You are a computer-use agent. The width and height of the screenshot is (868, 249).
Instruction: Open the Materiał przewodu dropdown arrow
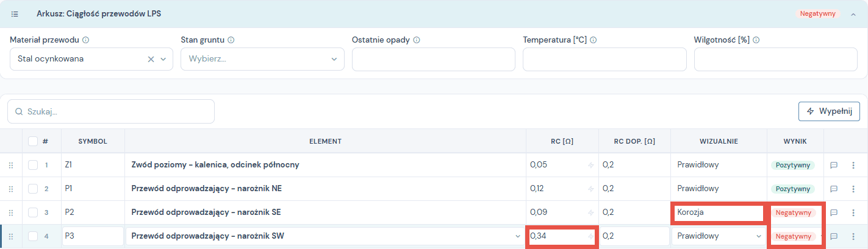tap(163, 59)
